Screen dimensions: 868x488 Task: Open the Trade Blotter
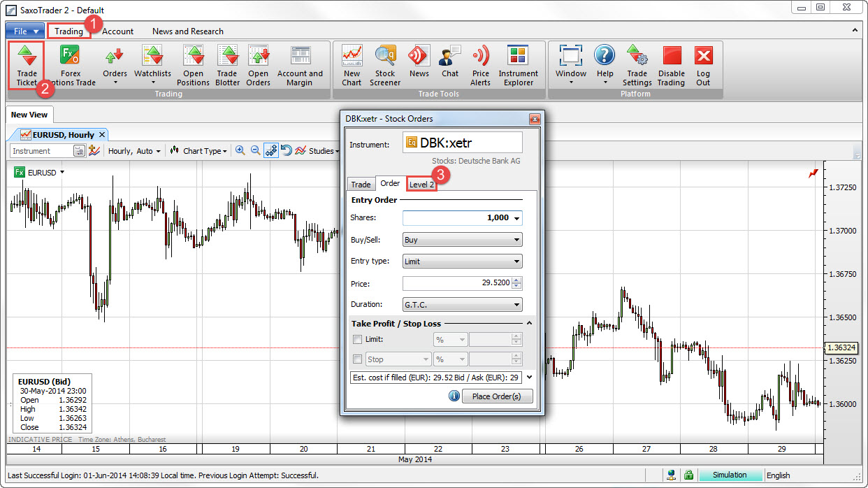click(x=227, y=65)
